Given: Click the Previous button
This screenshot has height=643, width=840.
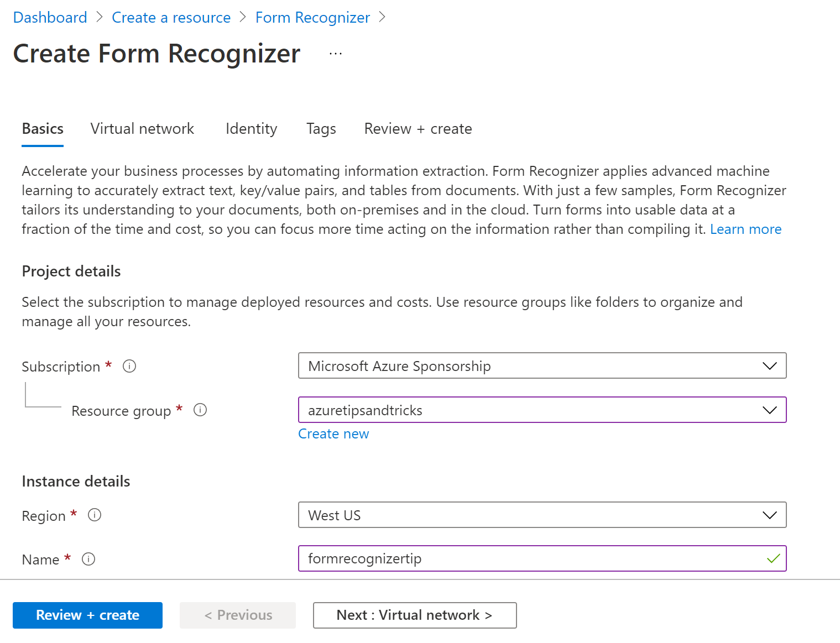Looking at the screenshot, I should 238,615.
